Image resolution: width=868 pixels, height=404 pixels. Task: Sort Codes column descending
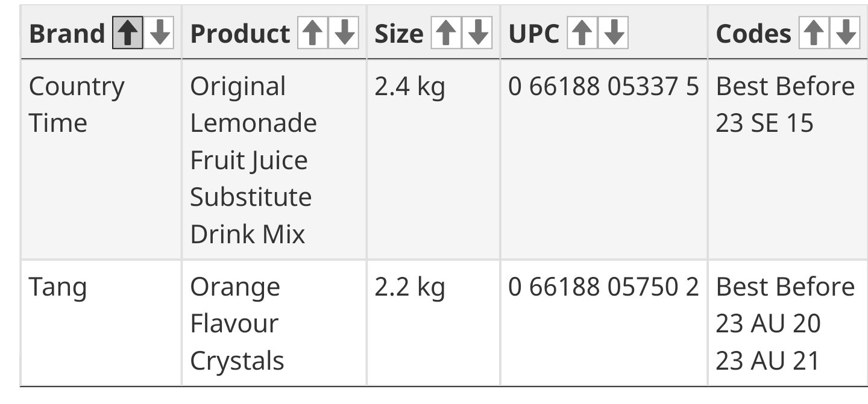point(846,34)
